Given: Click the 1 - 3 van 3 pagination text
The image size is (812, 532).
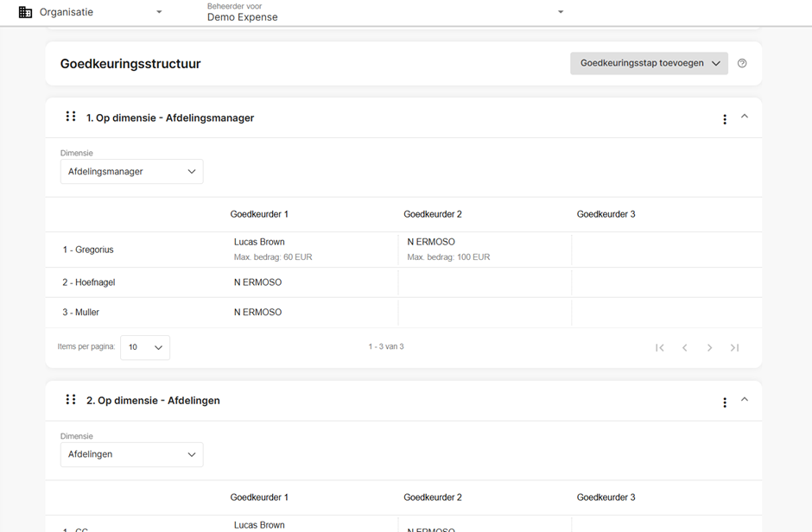Looking at the screenshot, I should pos(386,346).
